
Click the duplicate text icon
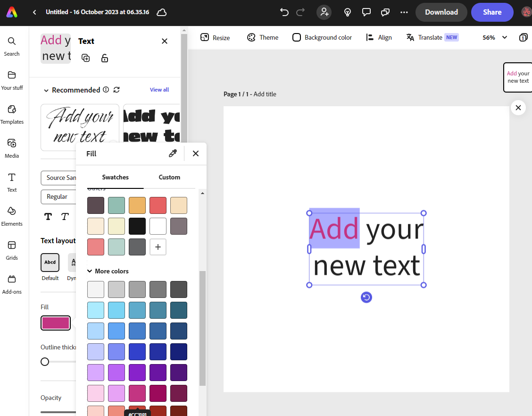click(x=85, y=58)
